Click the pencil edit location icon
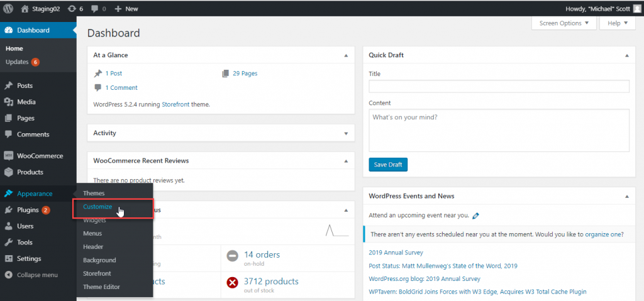 pyautogui.click(x=475, y=215)
